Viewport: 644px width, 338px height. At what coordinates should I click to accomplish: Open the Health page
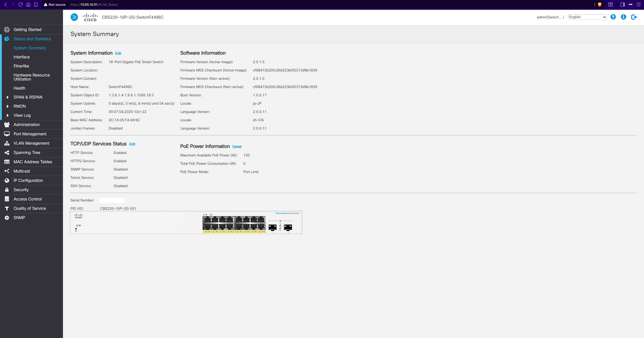[x=19, y=88]
